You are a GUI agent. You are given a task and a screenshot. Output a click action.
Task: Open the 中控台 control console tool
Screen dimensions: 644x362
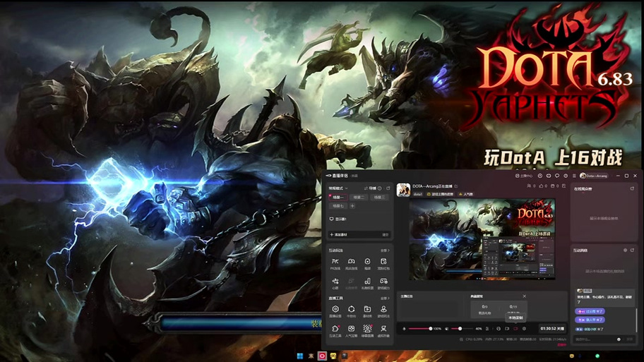[351, 311]
